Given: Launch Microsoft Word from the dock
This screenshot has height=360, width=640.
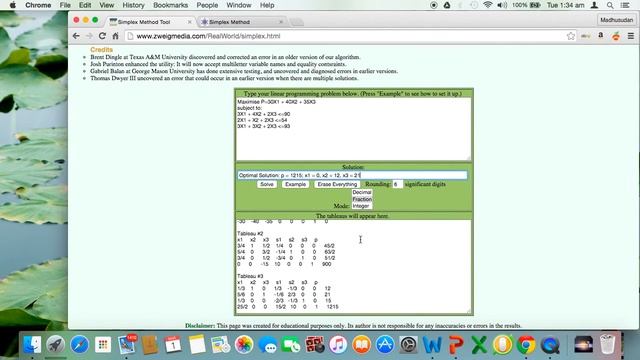Looking at the screenshot, I should coord(432,344).
